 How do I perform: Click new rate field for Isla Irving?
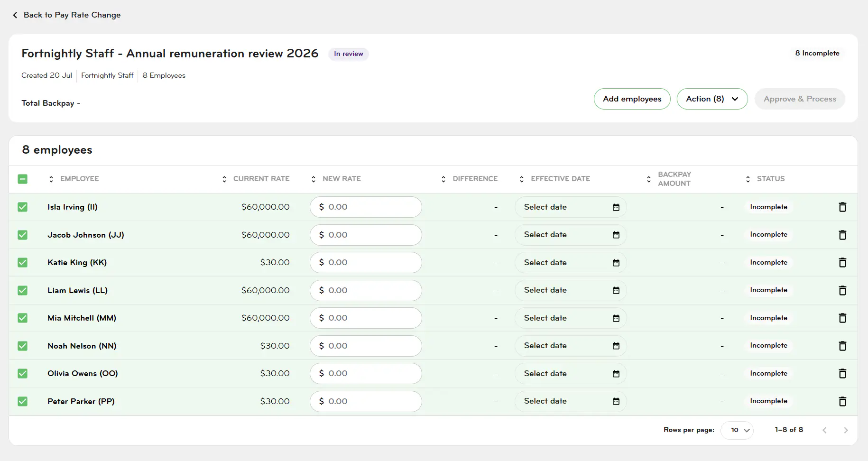click(x=366, y=207)
